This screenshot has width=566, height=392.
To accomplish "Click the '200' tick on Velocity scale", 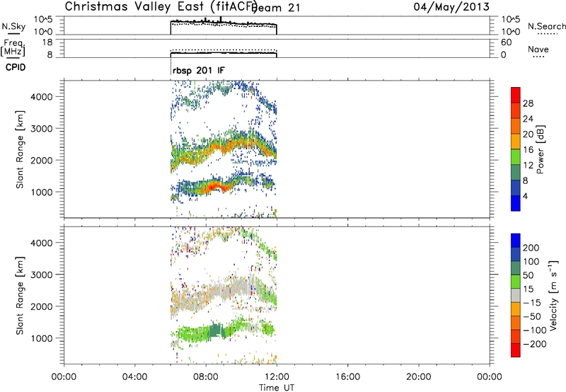I will 531,248.
